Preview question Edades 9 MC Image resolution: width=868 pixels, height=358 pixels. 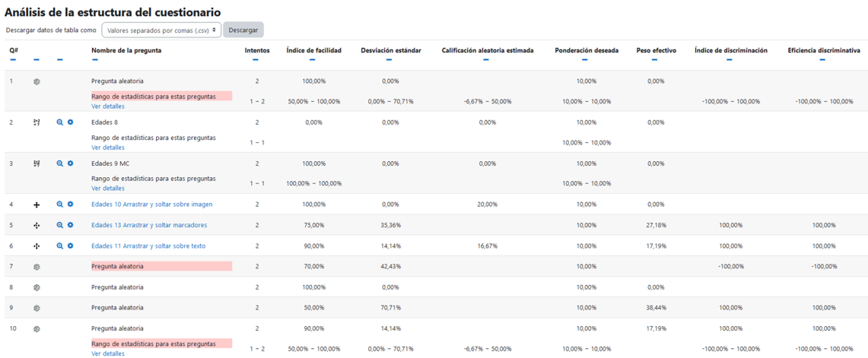pos(60,163)
